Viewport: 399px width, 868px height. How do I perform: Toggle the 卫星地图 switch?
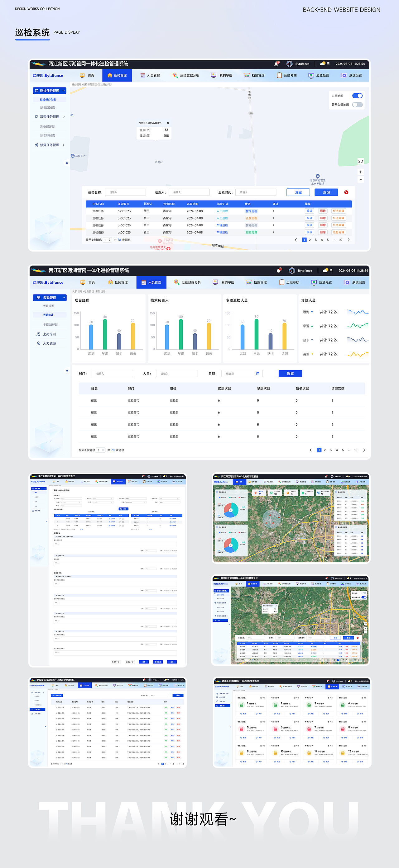(x=357, y=96)
